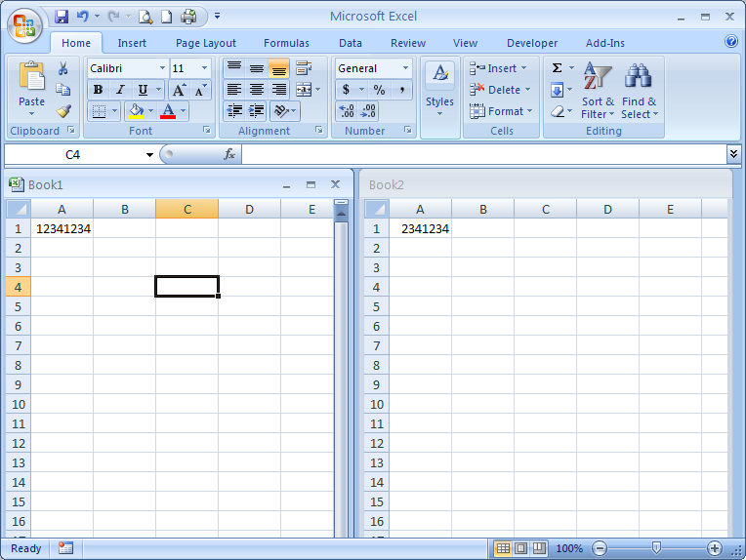
Task: Open the Office Button menu
Action: 24,24
